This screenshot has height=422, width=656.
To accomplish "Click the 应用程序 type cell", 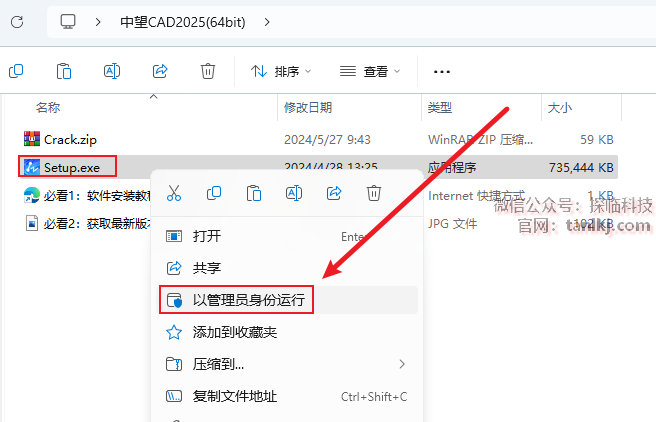I will pyautogui.click(x=452, y=167).
